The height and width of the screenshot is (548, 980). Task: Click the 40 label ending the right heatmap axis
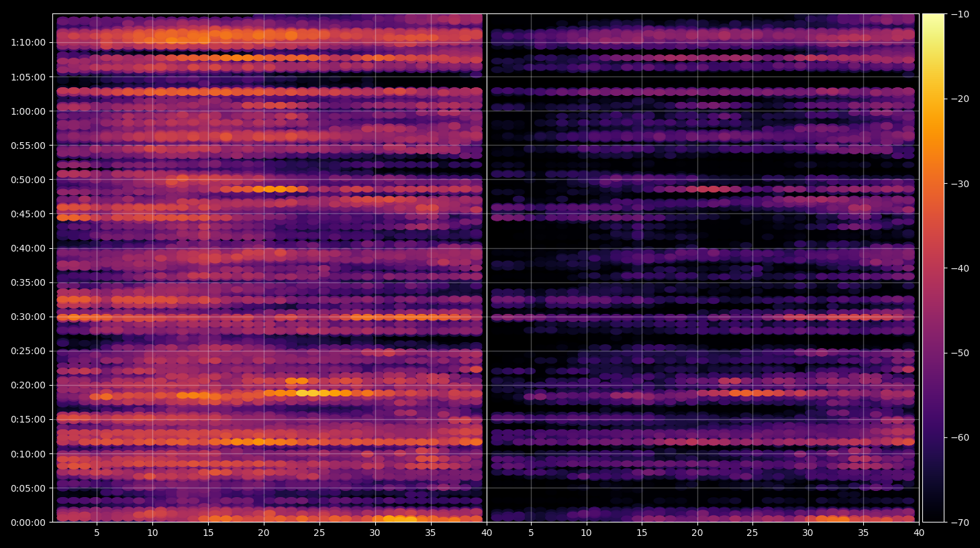pos(919,533)
